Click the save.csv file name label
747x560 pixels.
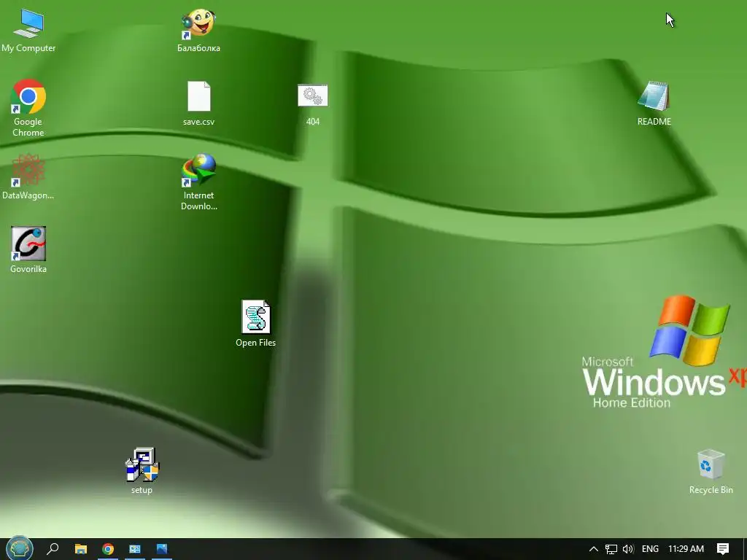198,122
